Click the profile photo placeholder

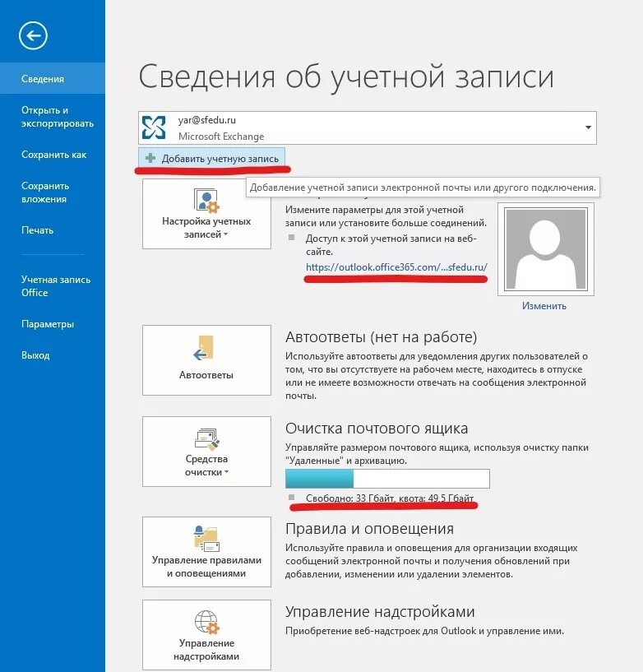tap(546, 249)
